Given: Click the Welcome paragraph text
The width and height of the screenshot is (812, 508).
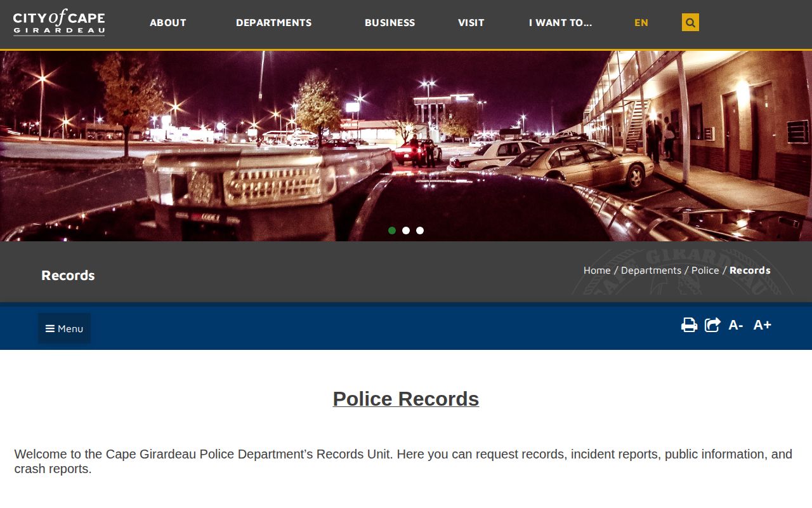Looking at the screenshot, I should [x=403, y=462].
